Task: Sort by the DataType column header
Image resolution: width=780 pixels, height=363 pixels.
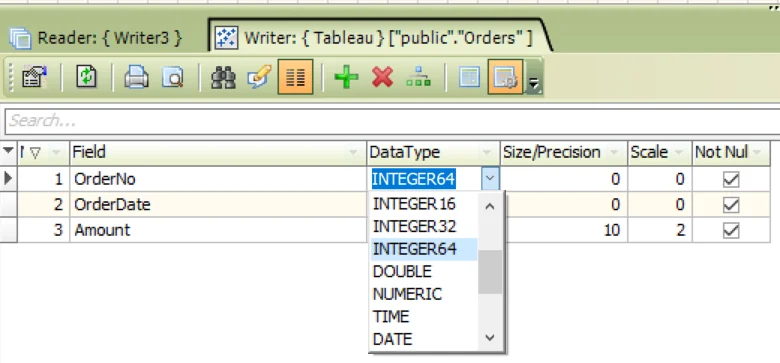Action: coord(433,152)
